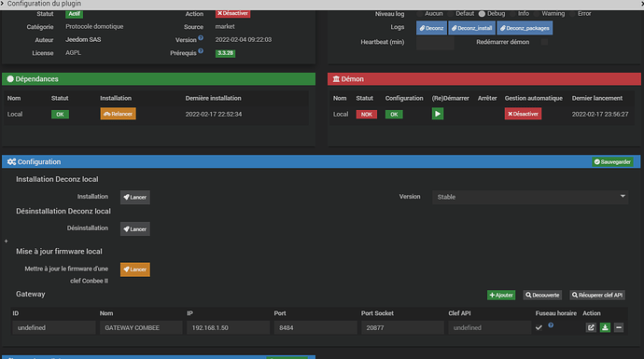
Task: Click Sauvegarder to save configuration
Action: (612, 161)
